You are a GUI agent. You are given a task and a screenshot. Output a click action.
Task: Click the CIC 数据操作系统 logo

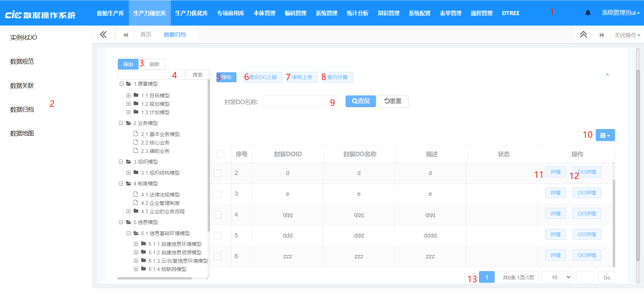click(x=40, y=13)
